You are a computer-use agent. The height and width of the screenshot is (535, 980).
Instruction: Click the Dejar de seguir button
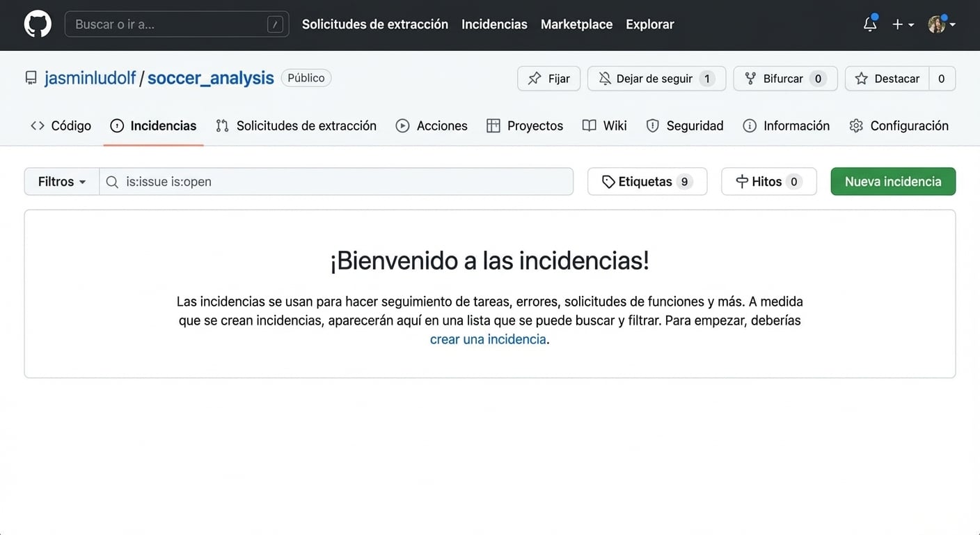(x=656, y=79)
